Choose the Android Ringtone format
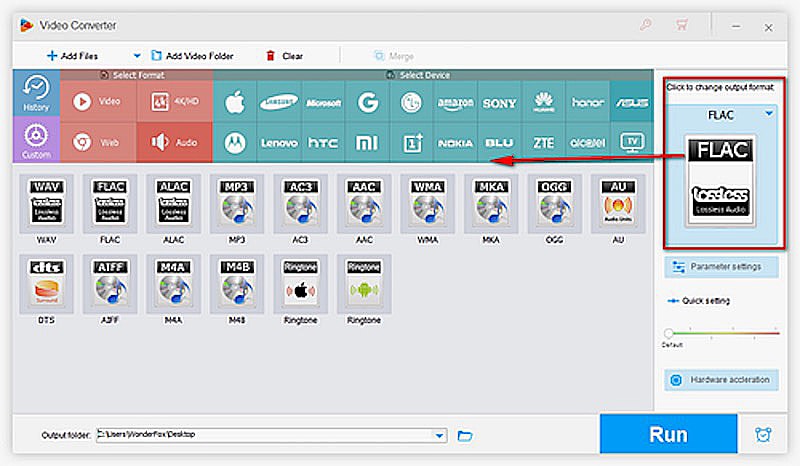The height and width of the screenshot is (466, 800). coord(364,284)
